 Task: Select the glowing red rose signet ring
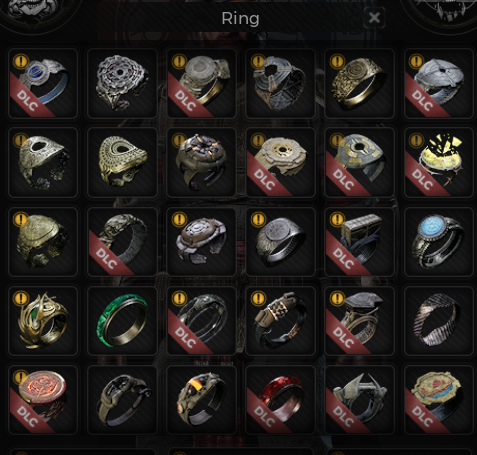pyautogui.click(x=43, y=400)
